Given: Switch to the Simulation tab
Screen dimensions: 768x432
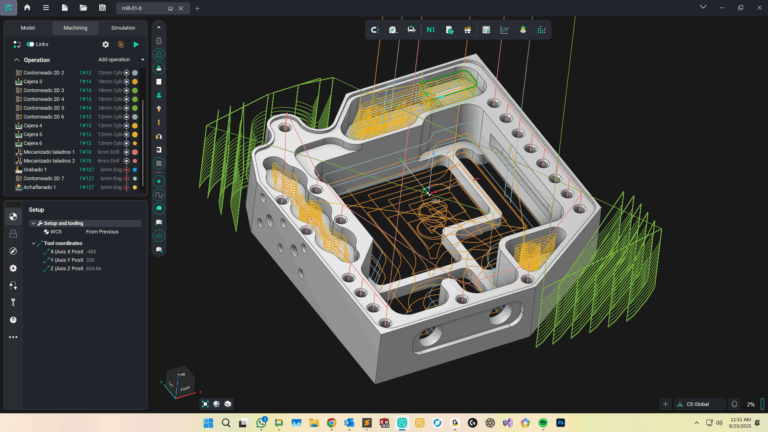Looking at the screenshot, I should point(123,28).
